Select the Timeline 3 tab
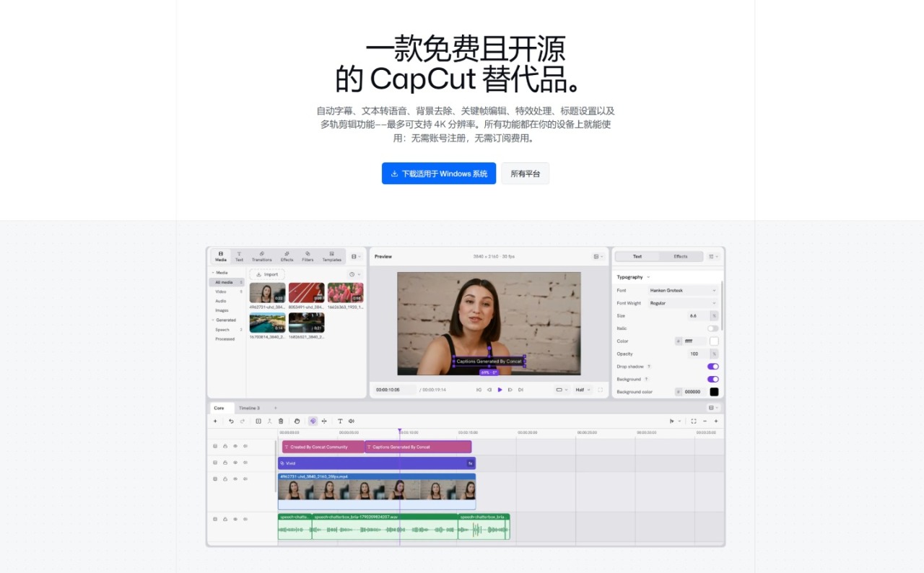Screen dimensions: 924x573 250,408
